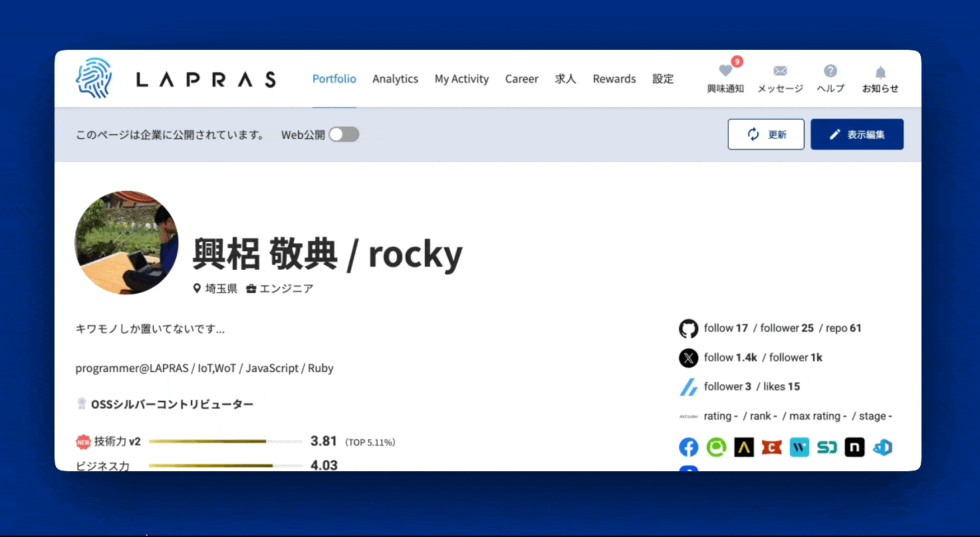The width and height of the screenshot is (980, 537).
Task: Click the red 9 notification badge
Action: pos(737,62)
